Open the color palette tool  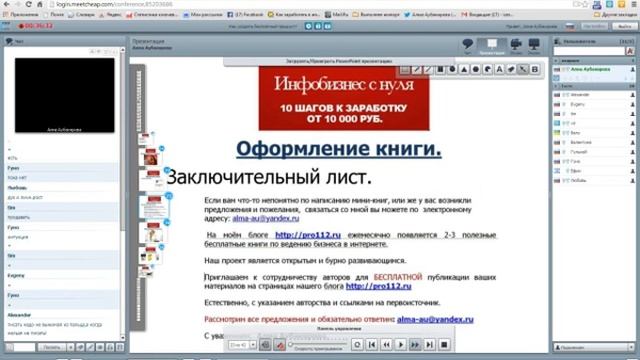point(488,70)
